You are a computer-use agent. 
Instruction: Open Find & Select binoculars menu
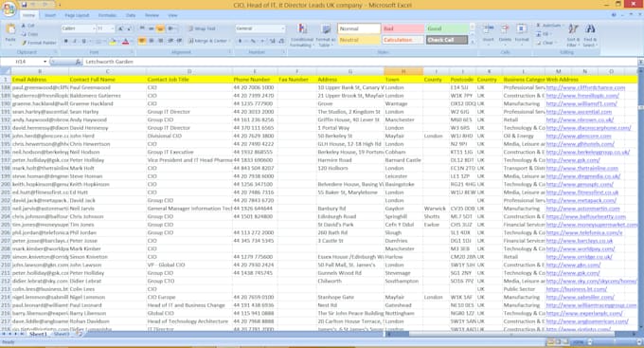pyautogui.click(x=590, y=34)
